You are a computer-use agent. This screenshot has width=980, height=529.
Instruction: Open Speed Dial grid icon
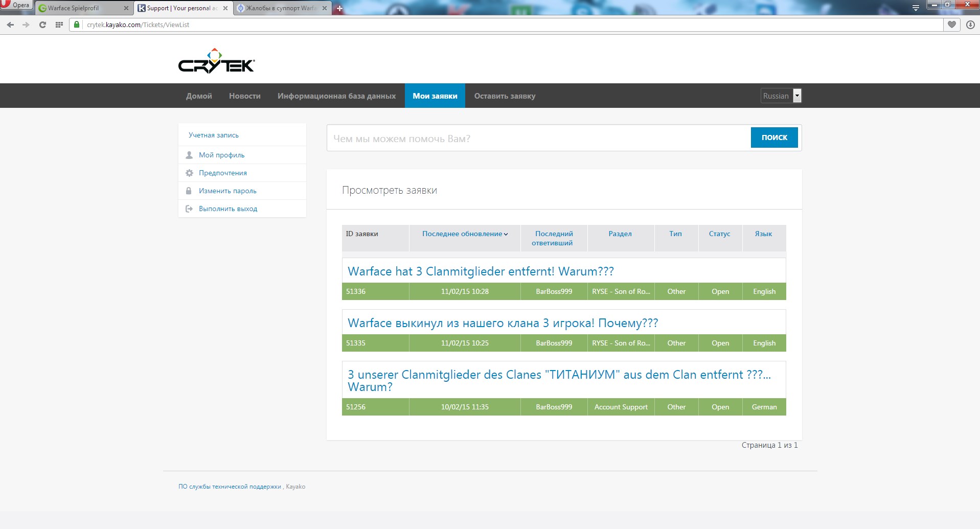(x=59, y=25)
